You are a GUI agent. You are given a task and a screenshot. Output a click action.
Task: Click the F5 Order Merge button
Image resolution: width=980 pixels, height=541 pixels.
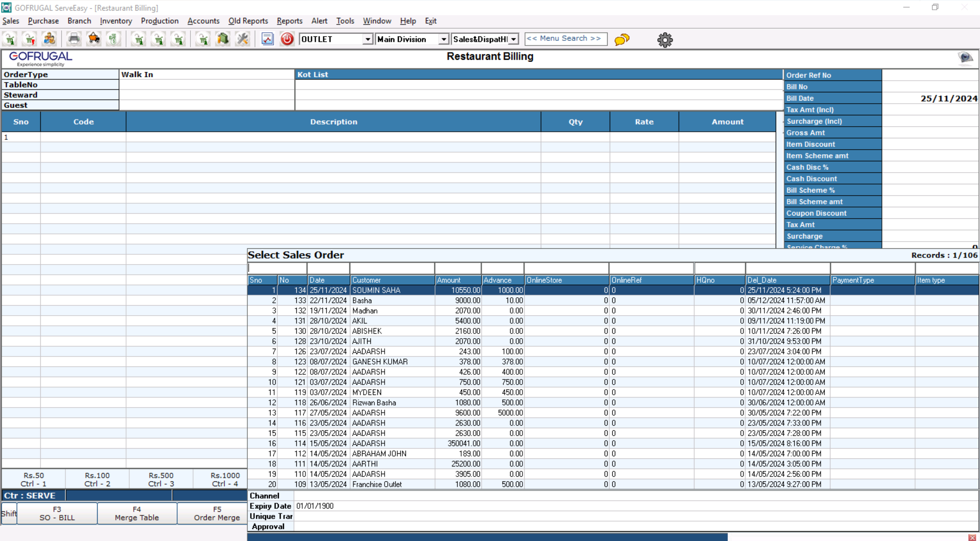pyautogui.click(x=217, y=513)
